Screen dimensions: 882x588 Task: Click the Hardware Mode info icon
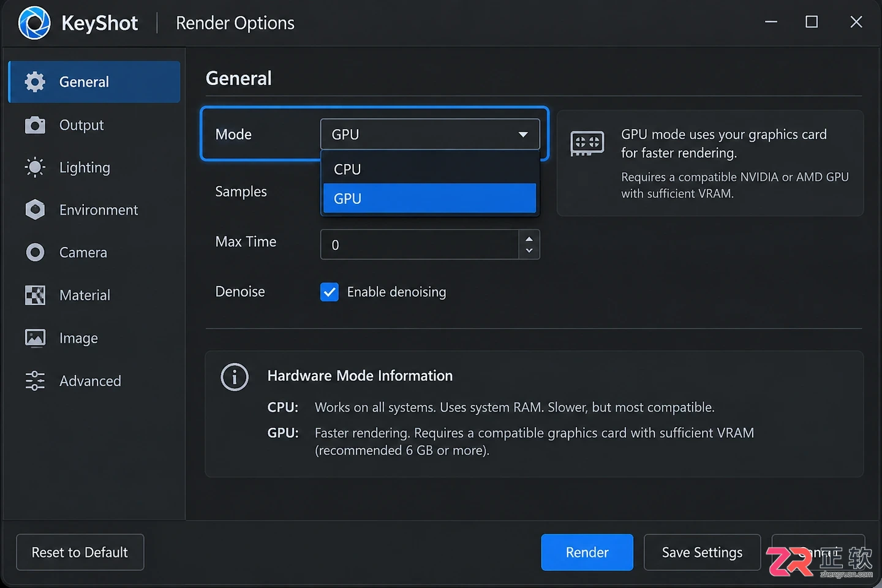pyautogui.click(x=235, y=377)
